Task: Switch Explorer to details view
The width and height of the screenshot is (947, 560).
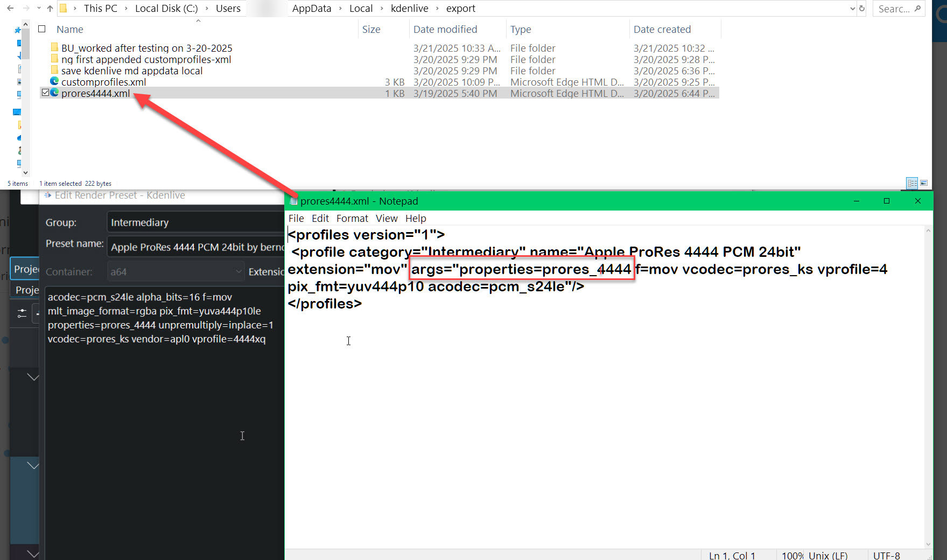Action: 912,183
